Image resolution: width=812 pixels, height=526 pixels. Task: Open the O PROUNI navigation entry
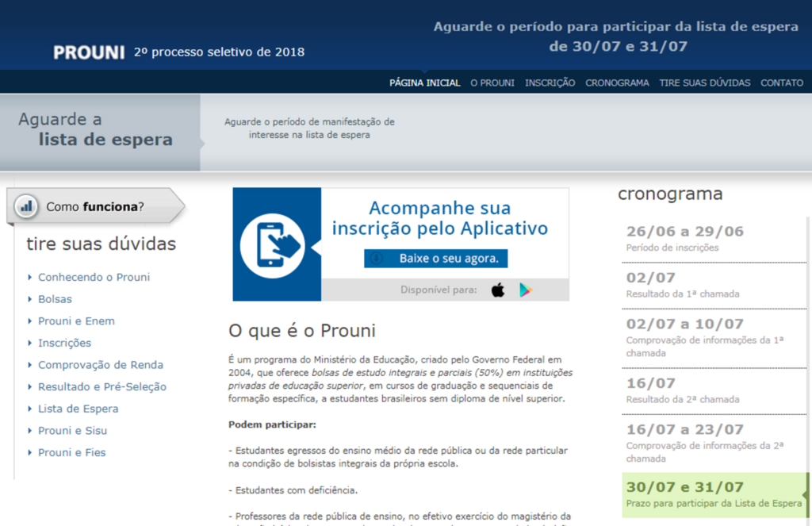(x=492, y=83)
